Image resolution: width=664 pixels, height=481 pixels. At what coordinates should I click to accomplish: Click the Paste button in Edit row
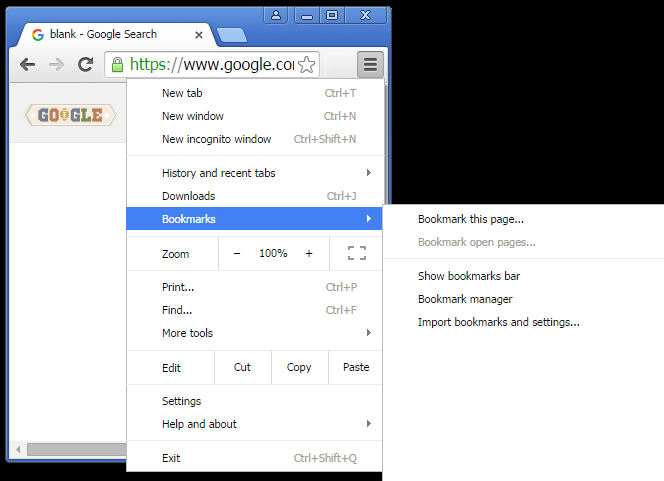(356, 367)
